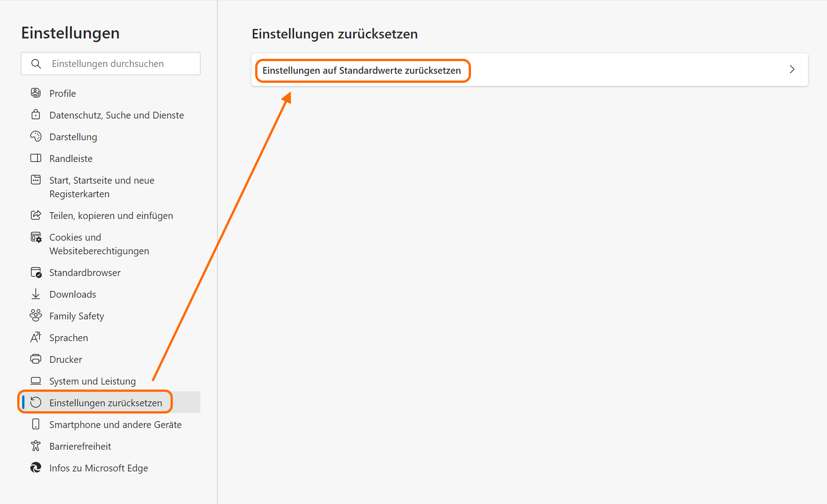Image resolution: width=827 pixels, height=504 pixels.
Task: Click the Darstellung palette icon
Action: (36, 136)
